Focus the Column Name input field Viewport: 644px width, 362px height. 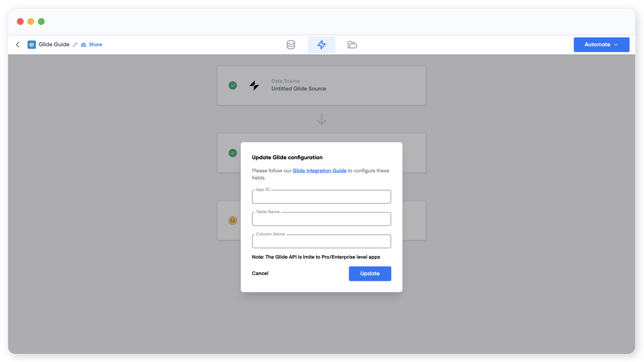[x=321, y=241]
